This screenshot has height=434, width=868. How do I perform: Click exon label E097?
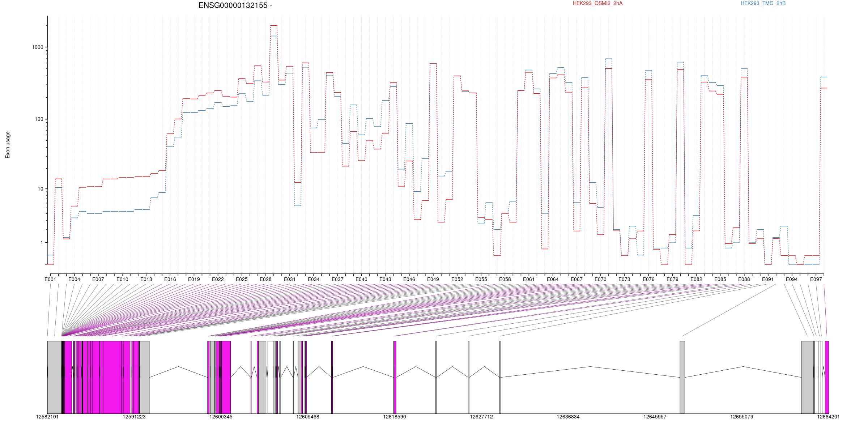tap(816, 279)
